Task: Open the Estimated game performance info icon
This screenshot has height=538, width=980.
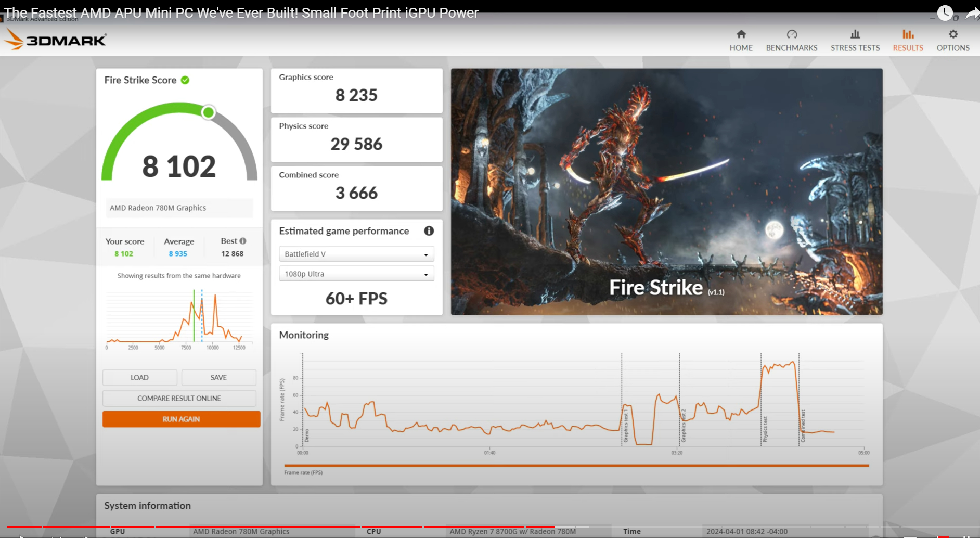Action: 429,231
